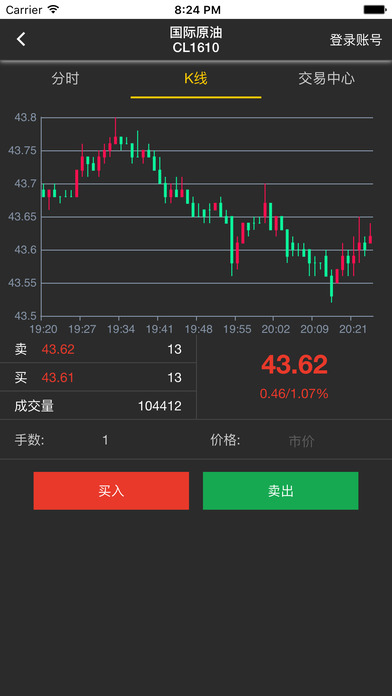This screenshot has width=392, height=696.
Task: Click the 成交量 value 104412
Action: (x=159, y=406)
